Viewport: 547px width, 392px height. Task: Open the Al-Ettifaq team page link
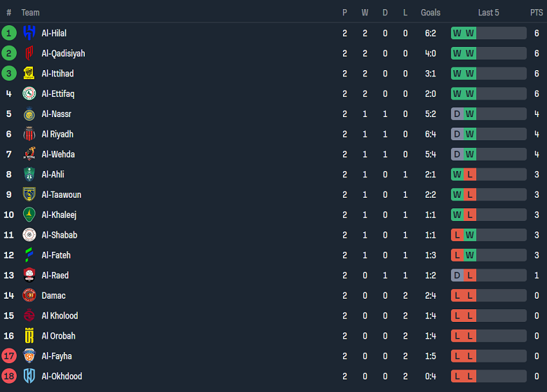[58, 94]
